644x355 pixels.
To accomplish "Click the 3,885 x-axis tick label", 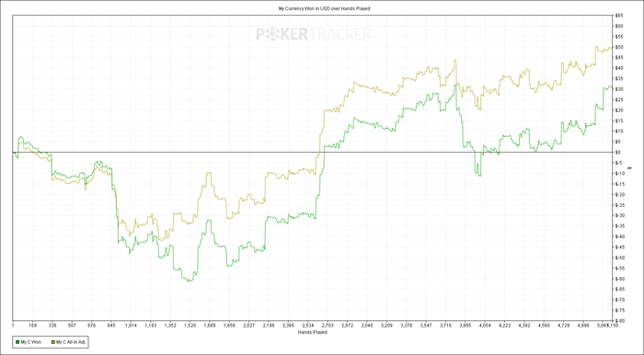I will [466, 326].
